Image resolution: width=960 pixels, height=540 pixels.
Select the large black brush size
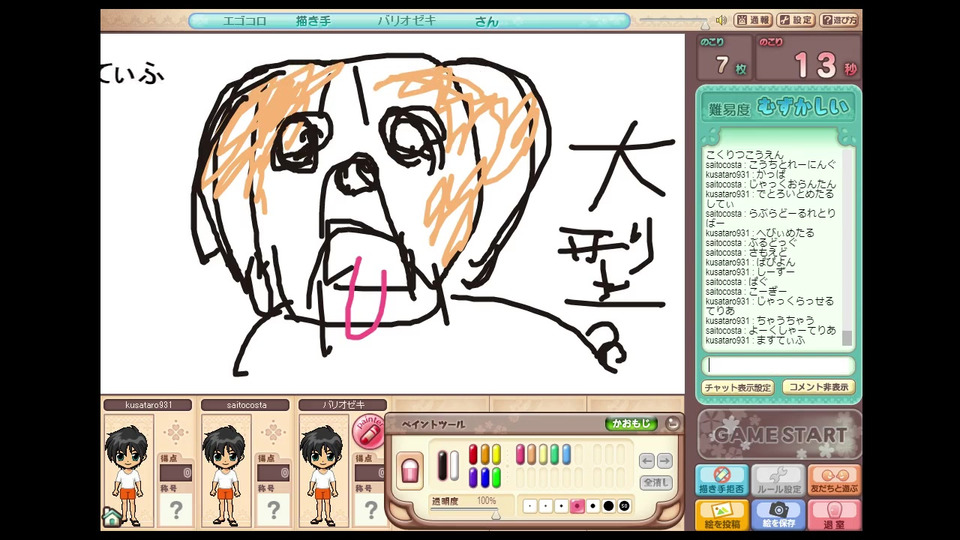click(x=609, y=506)
